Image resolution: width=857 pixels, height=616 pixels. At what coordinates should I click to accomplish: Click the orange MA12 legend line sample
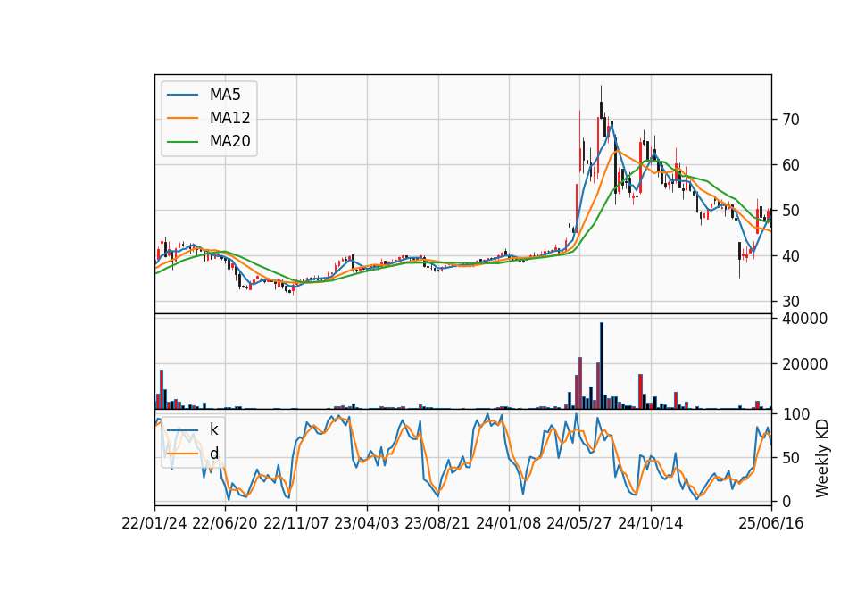click(182, 118)
